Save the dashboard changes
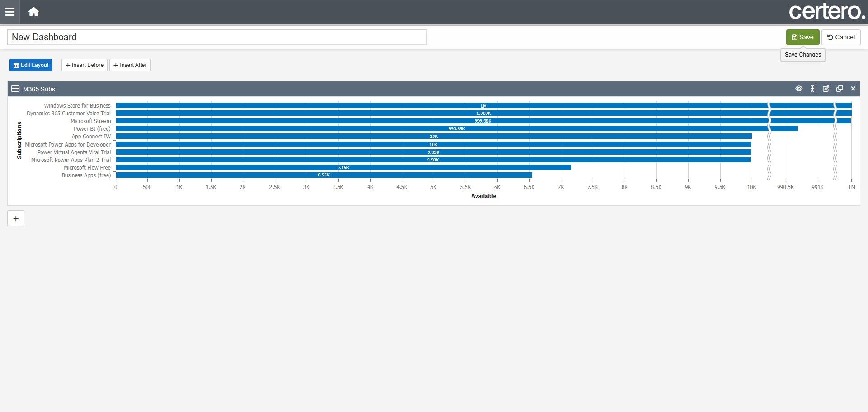868x412 pixels. 802,37
